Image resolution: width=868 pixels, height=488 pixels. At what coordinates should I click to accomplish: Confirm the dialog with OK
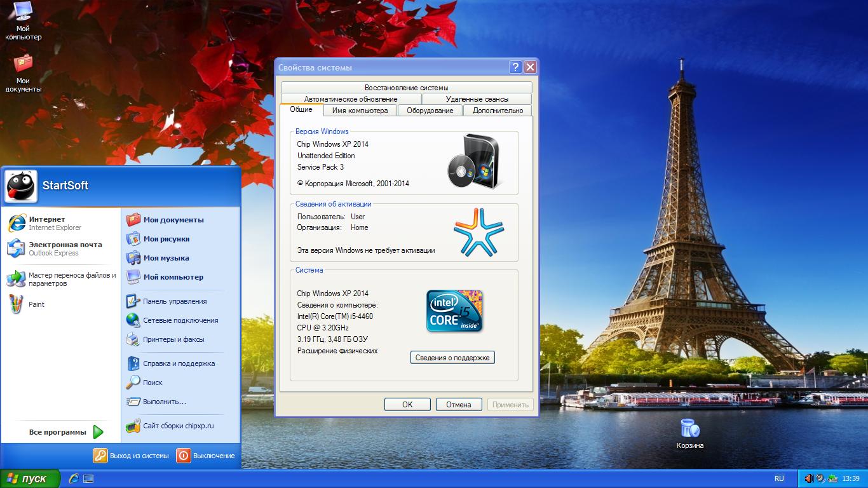pyautogui.click(x=407, y=405)
